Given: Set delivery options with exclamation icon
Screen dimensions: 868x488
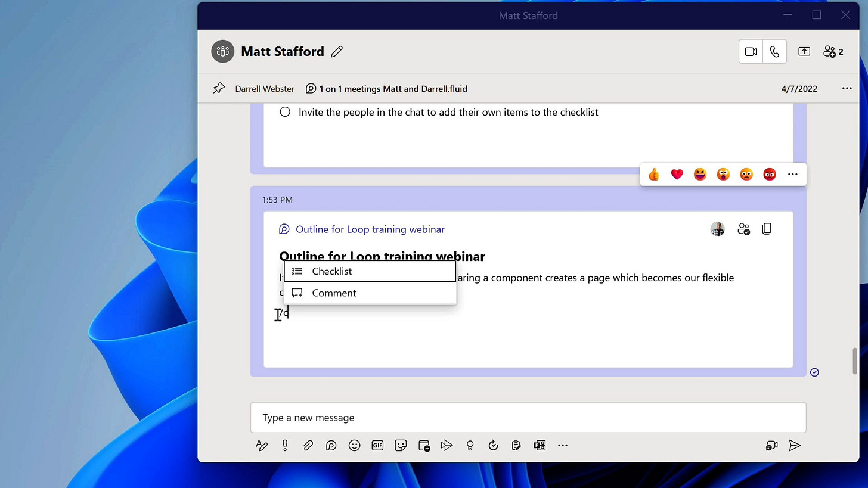Looking at the screenshot, I should point(285,445).
